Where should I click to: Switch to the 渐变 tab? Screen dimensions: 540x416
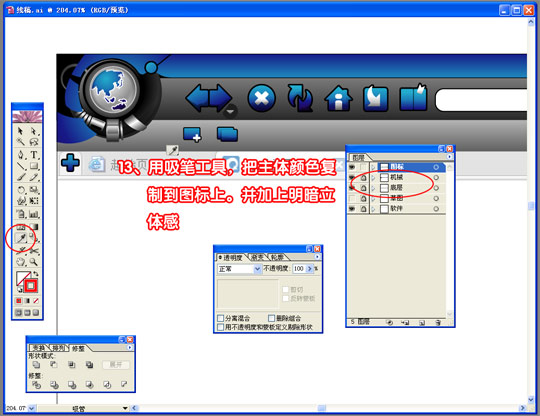coord(257,257)
